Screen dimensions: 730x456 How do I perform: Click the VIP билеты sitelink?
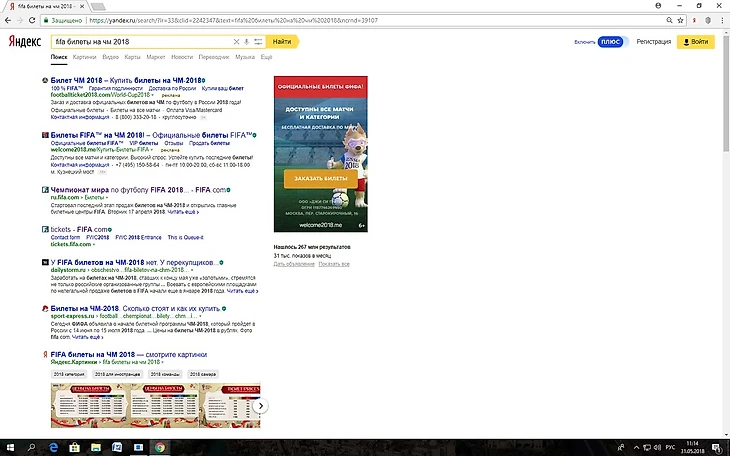[144, 143]
